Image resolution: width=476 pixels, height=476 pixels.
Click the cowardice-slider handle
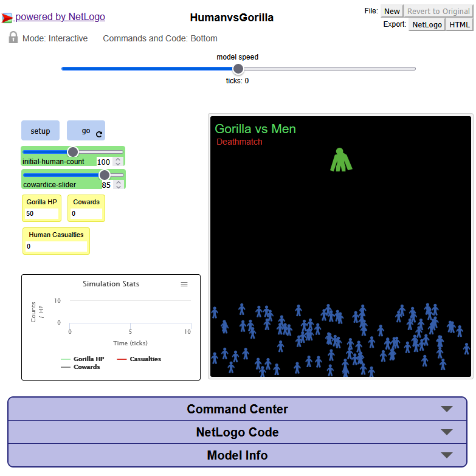point(105,175)
